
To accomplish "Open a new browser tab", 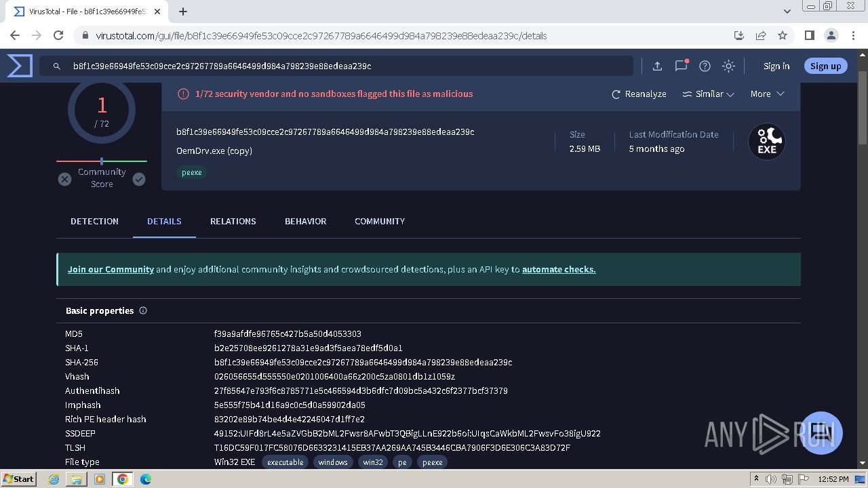I will pyautogui.click(x=183, y=12).
